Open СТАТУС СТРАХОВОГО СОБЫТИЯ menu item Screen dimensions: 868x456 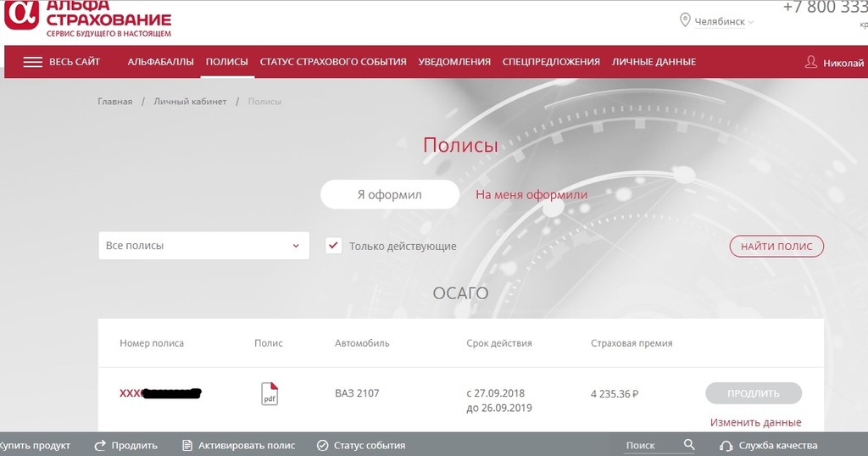coord(333,62)
